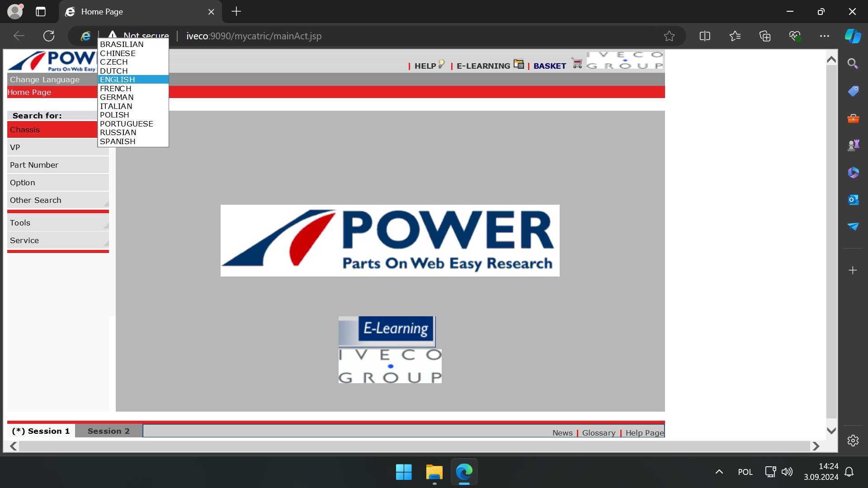Open a new tab
This screenshot has height=488, width=868.
pos(236,12)
